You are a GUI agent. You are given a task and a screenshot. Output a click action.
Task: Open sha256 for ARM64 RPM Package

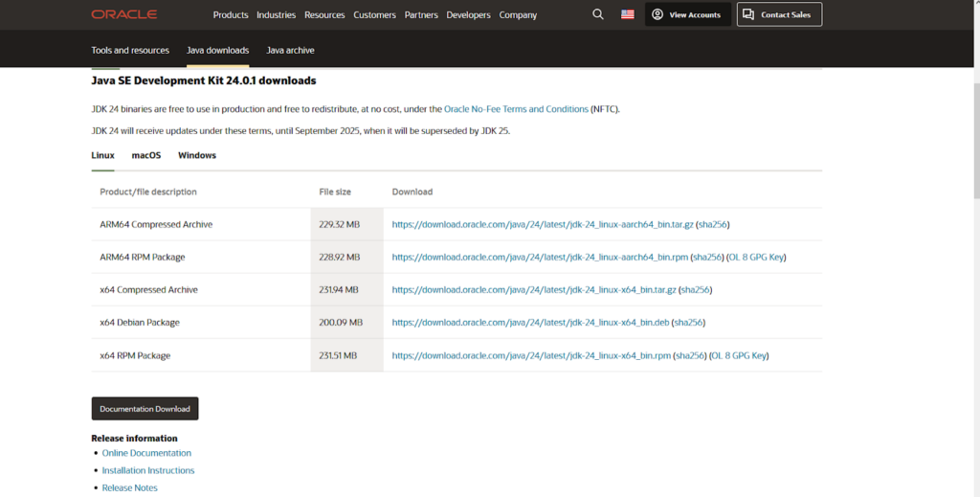coord(707,257)
